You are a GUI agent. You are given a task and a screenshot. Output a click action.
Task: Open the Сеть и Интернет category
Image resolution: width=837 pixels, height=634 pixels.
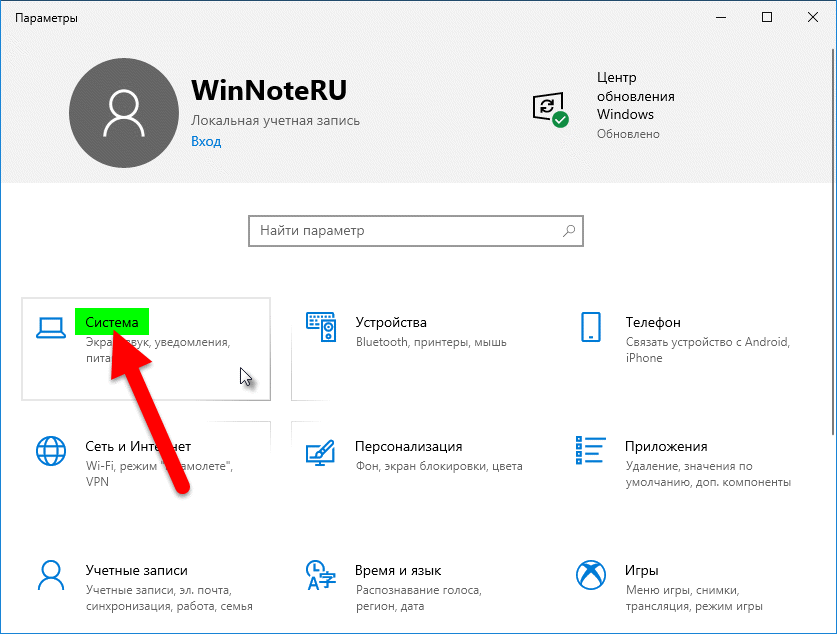[x=138, y=446]
